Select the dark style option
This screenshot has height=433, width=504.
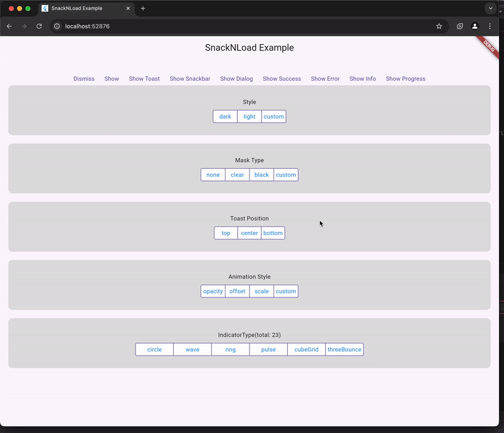click(x=225, y=116)
